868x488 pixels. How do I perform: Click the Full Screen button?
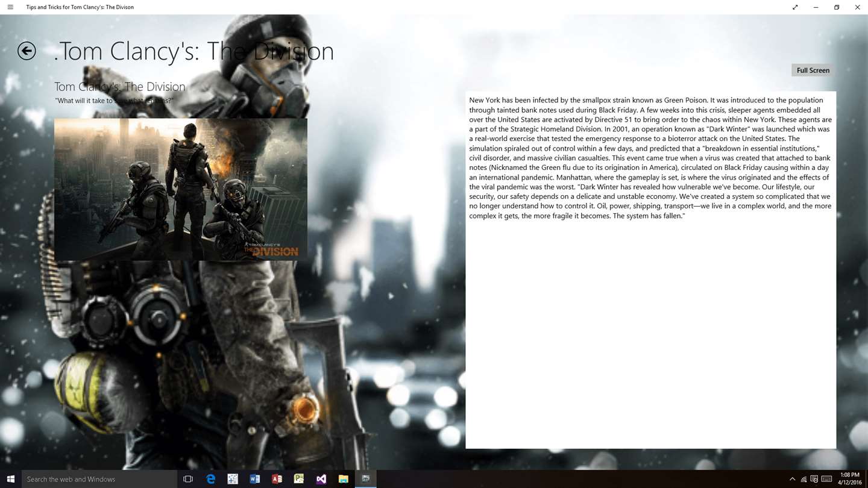point(813,70)
